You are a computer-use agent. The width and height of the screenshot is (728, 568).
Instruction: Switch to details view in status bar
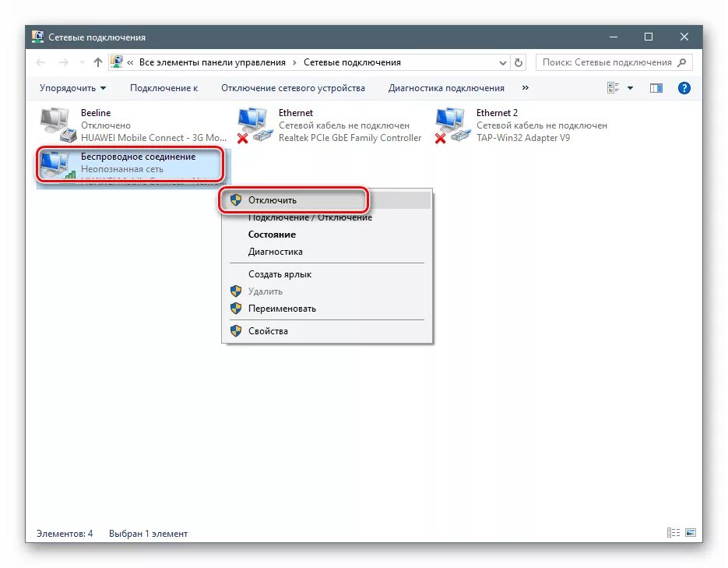(x=673, y=533)
